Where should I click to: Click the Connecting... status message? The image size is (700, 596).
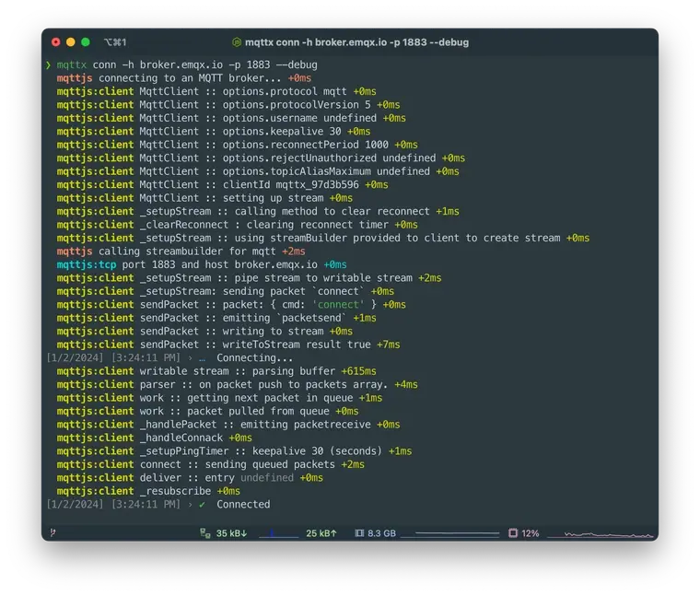tap(254, 358)
